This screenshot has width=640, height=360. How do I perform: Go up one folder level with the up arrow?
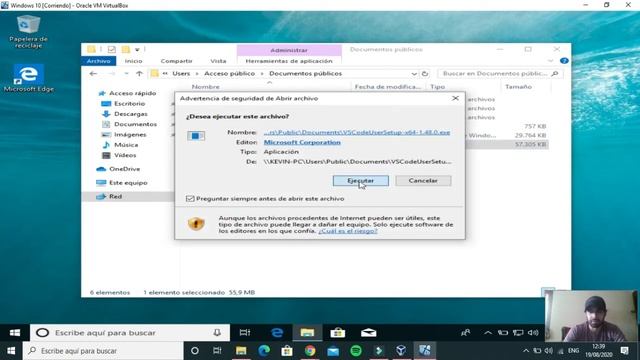[139, 74]
